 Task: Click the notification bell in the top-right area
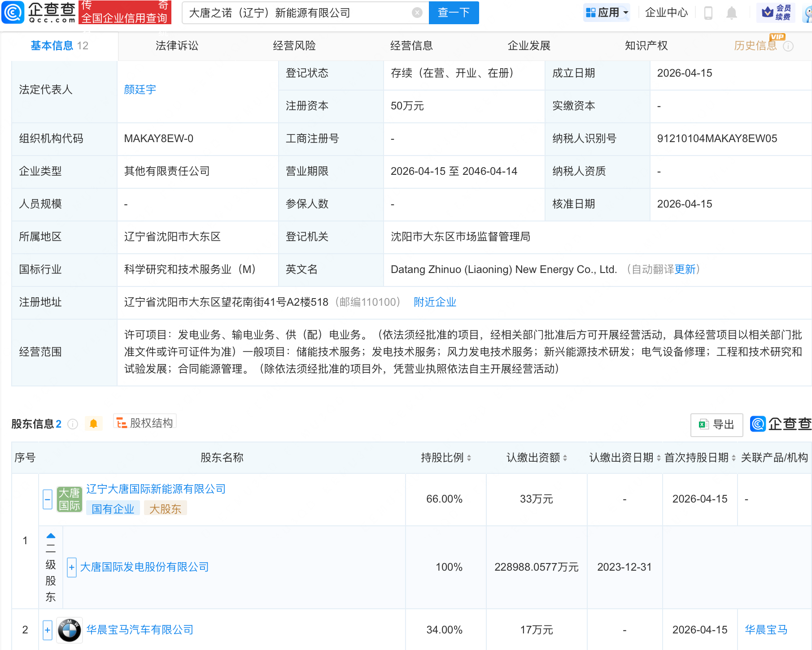click(x=731, y=13)
